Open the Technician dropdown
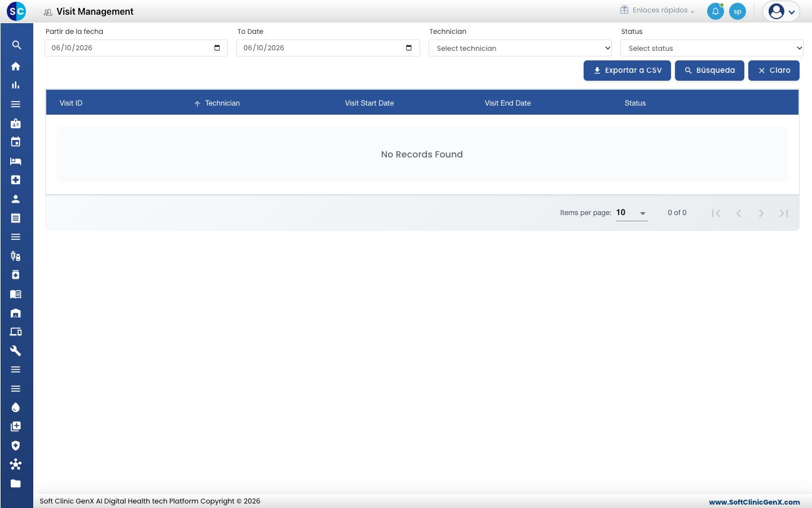 [520, 48]
